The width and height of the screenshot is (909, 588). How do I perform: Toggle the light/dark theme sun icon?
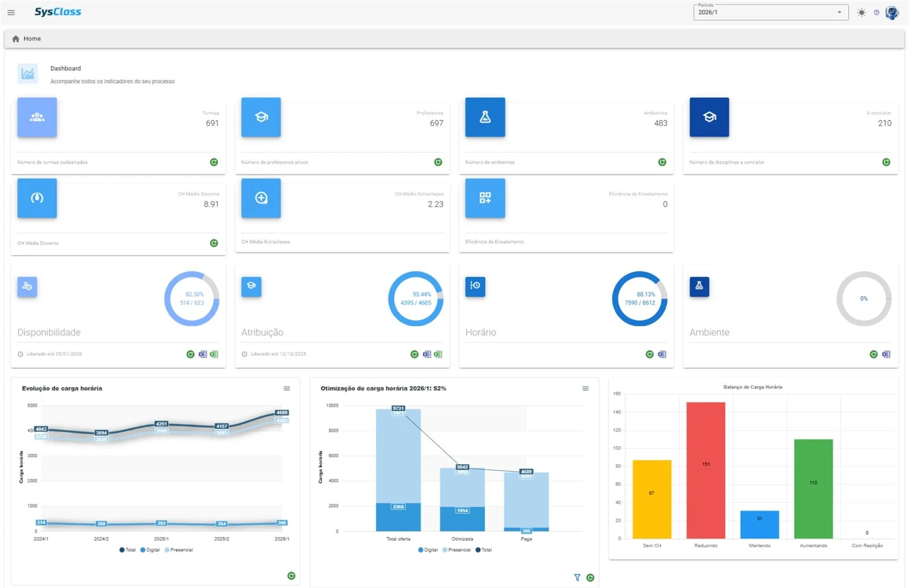tap(862, 12)
